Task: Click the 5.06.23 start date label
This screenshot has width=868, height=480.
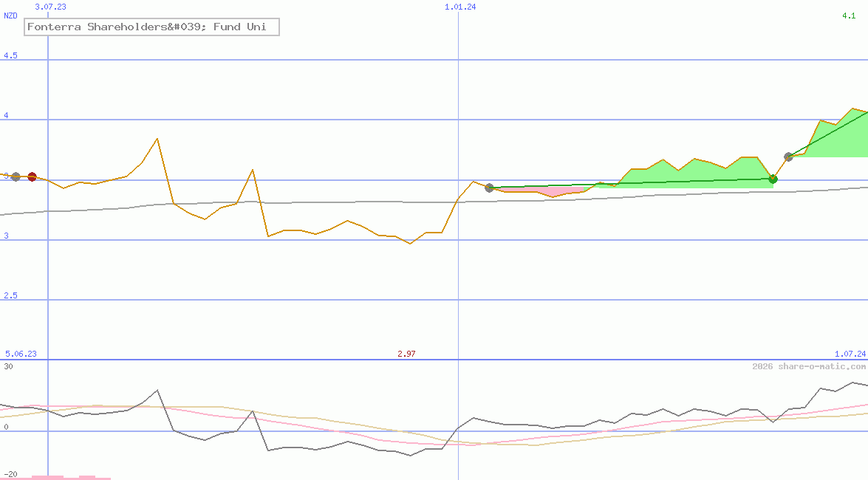Action: 21,354
